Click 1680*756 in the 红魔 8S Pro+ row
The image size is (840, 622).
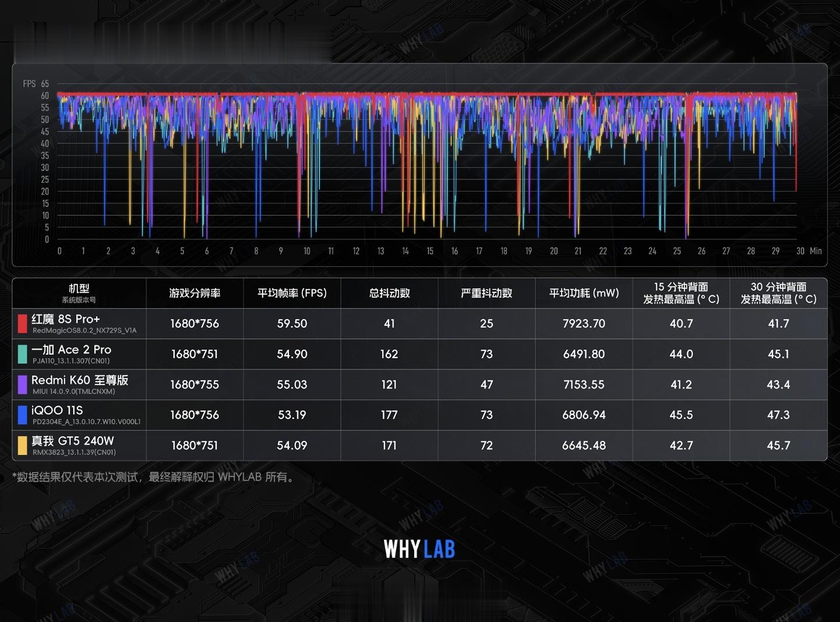point(195,324)
